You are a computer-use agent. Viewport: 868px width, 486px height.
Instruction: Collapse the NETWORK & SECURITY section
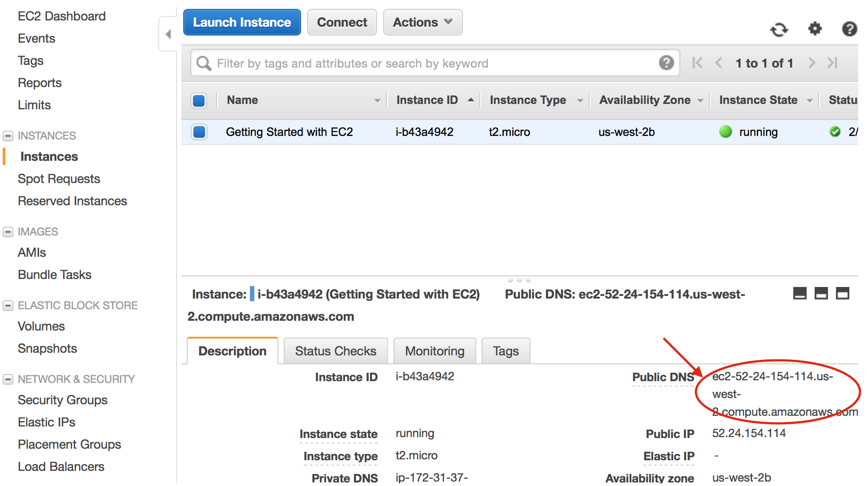[8, 379]
